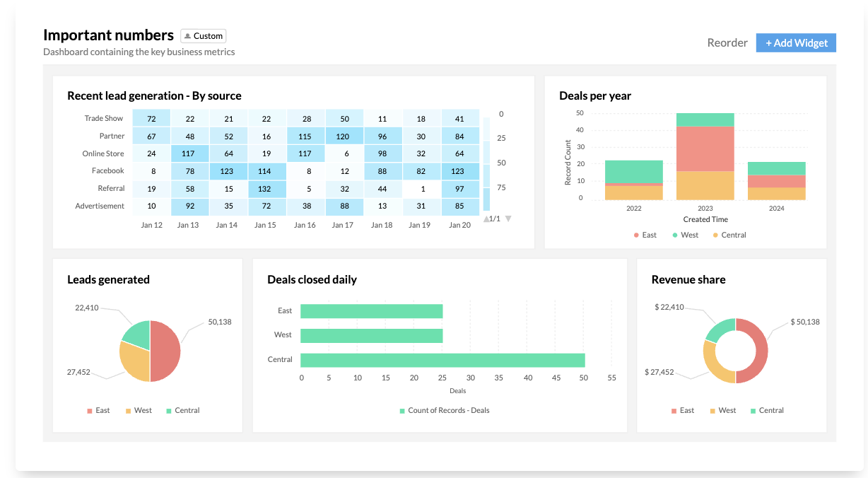Click the East slice of the Leads generated pie
The height and width of the screenshot is (478, 868).
165,350
